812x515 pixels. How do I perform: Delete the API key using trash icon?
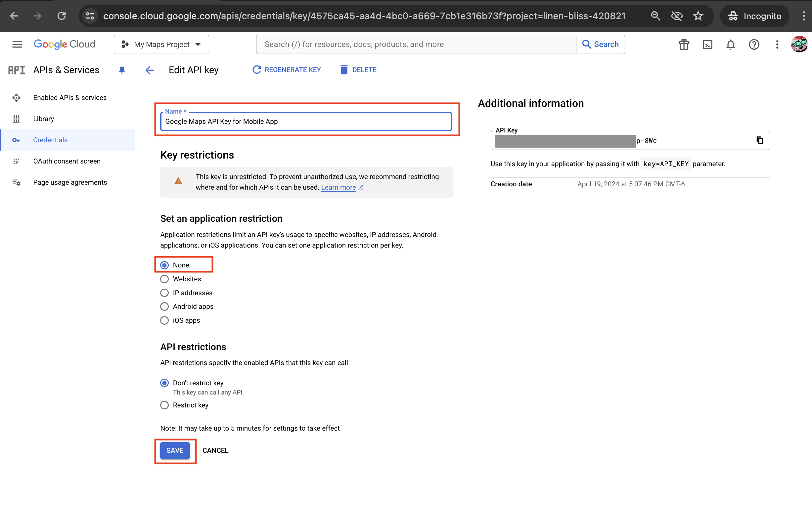(x=344, y=70)
